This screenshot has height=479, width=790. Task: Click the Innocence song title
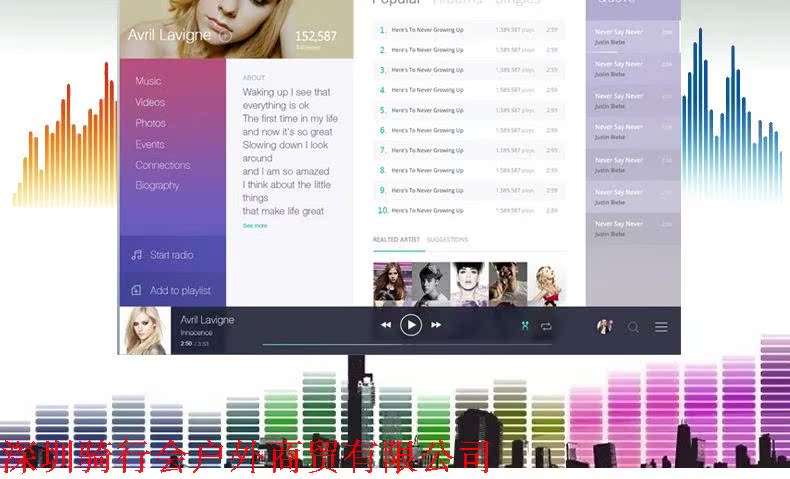[196, 333]
